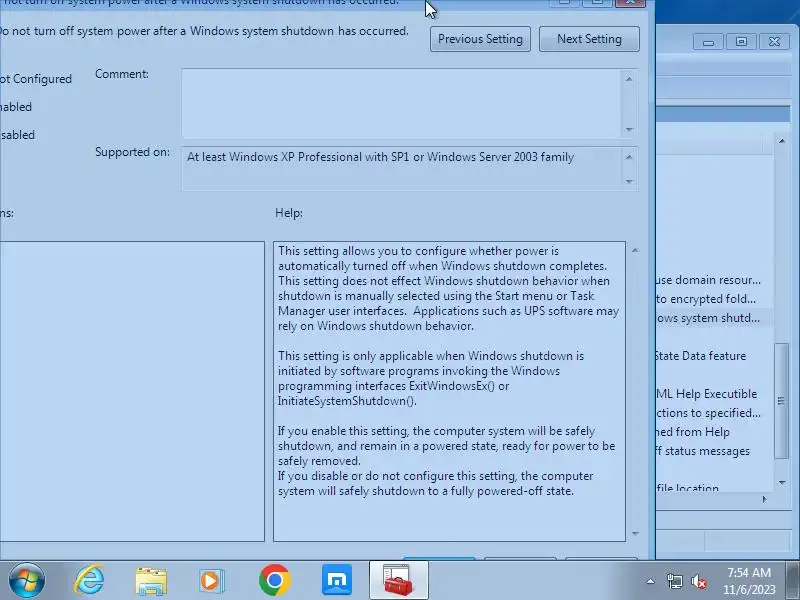Open the Maxthon browser taskbar icon

tap(337, 580)
